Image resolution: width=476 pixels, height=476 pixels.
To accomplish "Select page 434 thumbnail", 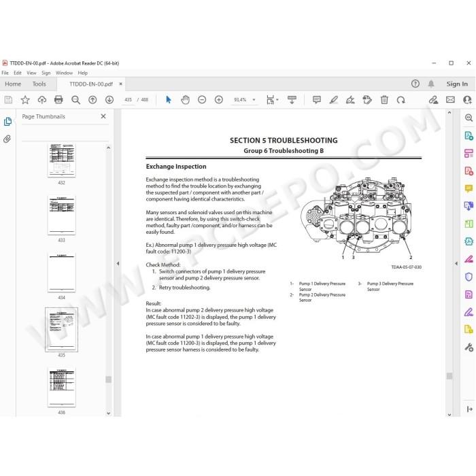I will [x=62, y=272].
